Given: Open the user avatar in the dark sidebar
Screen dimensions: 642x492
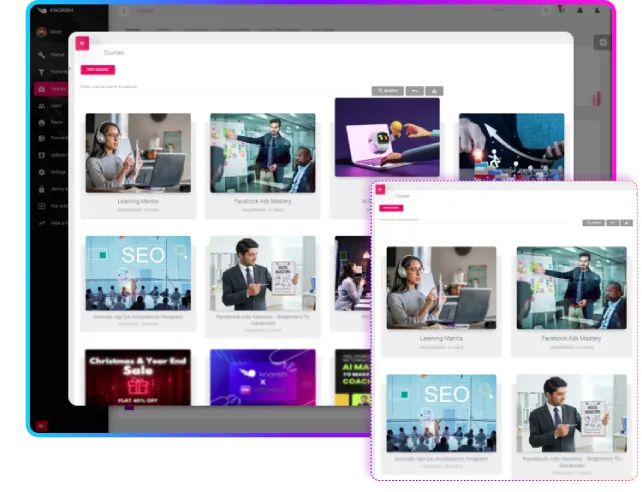Looking at the screenshot, I should [x=41, y=32].
